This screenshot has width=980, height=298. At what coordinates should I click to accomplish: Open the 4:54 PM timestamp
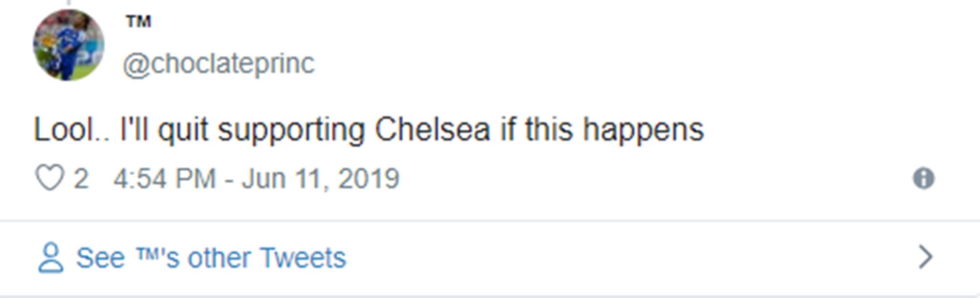tap(164, 179)
